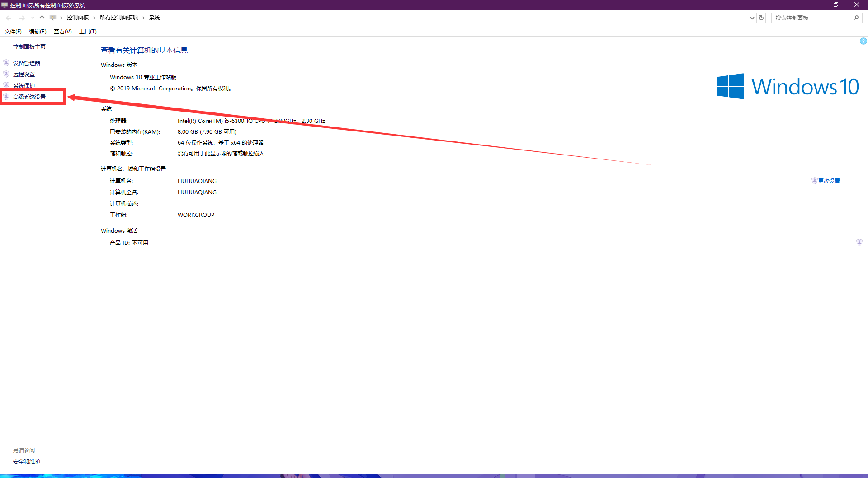
Task: Refresh the control panel page
Action: 761,18
